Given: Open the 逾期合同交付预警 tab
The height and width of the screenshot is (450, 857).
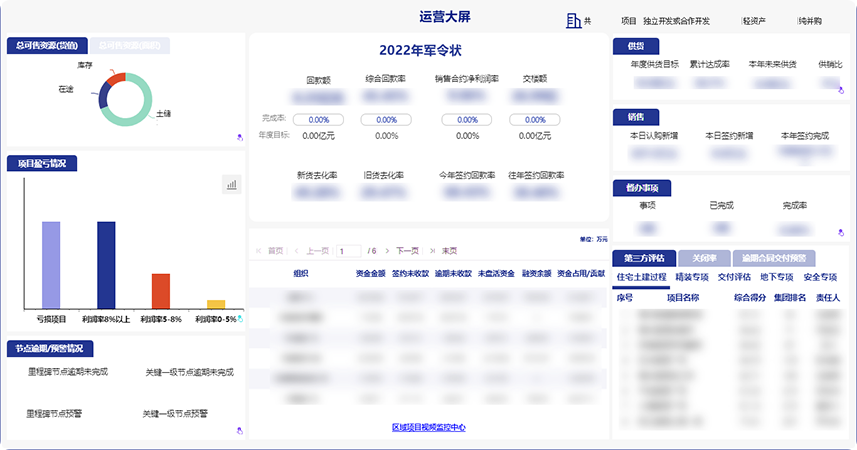Looking at the screenshot, I should click(774, 258).
